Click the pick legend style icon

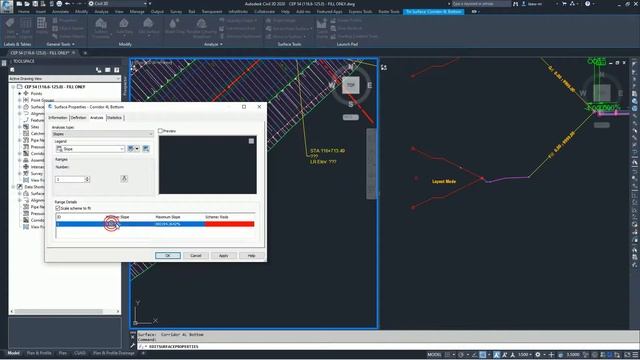click(x=146, y=149)
